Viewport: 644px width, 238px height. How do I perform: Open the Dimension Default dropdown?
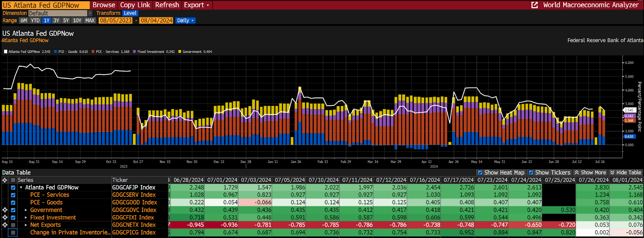click(x=60, y=13)
